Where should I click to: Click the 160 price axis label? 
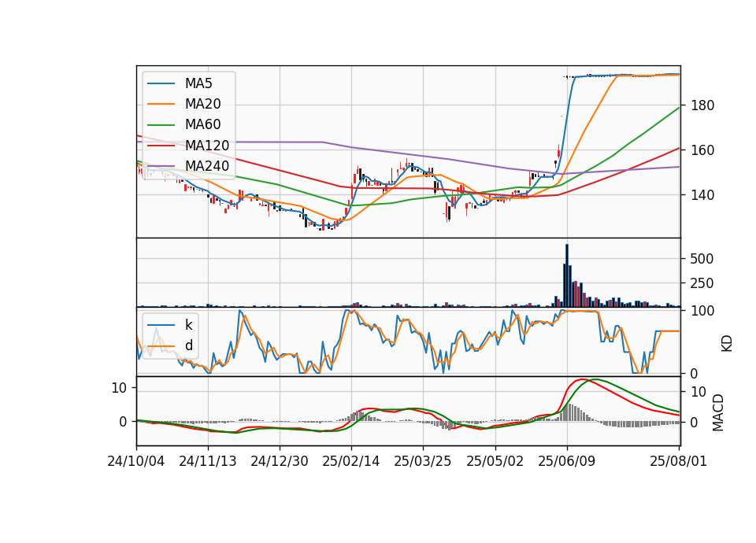click(x=702, y=150)
